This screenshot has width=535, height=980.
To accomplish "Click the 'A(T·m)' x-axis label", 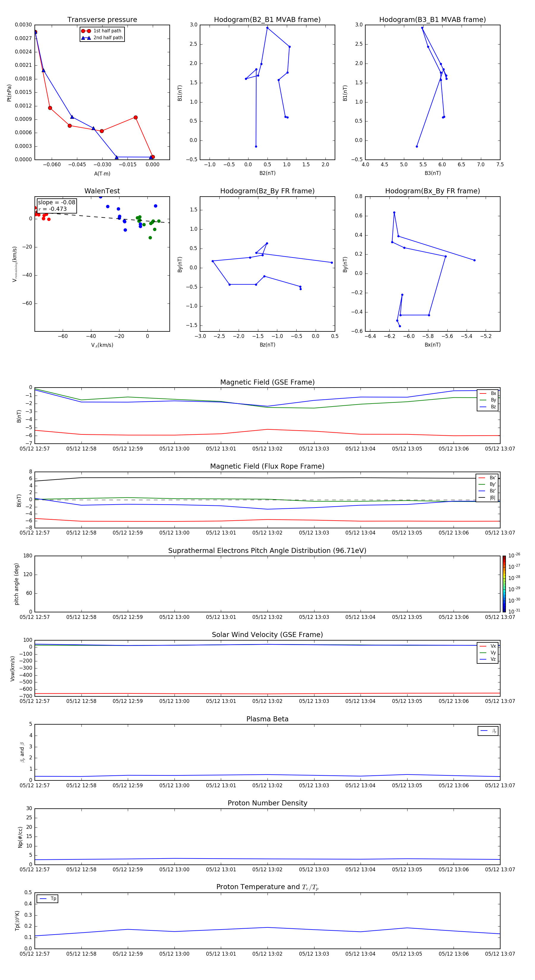I will [102, 173].
